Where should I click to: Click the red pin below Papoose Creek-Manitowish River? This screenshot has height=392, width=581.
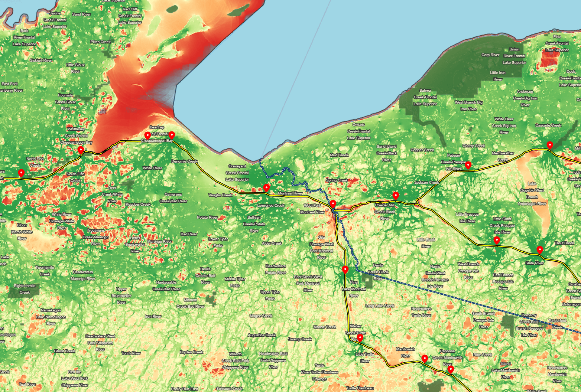click(x=451, y=370)
